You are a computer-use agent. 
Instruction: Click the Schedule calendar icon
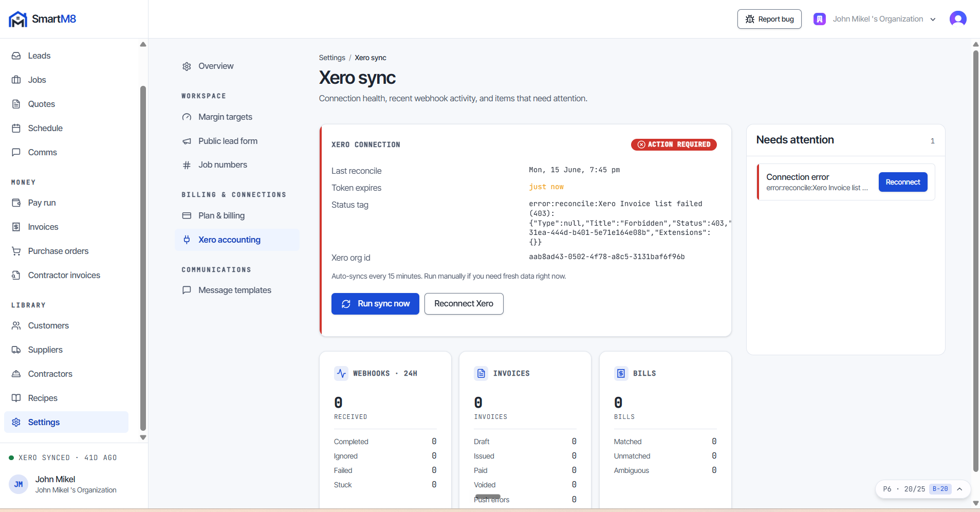(x=16, y=128)
